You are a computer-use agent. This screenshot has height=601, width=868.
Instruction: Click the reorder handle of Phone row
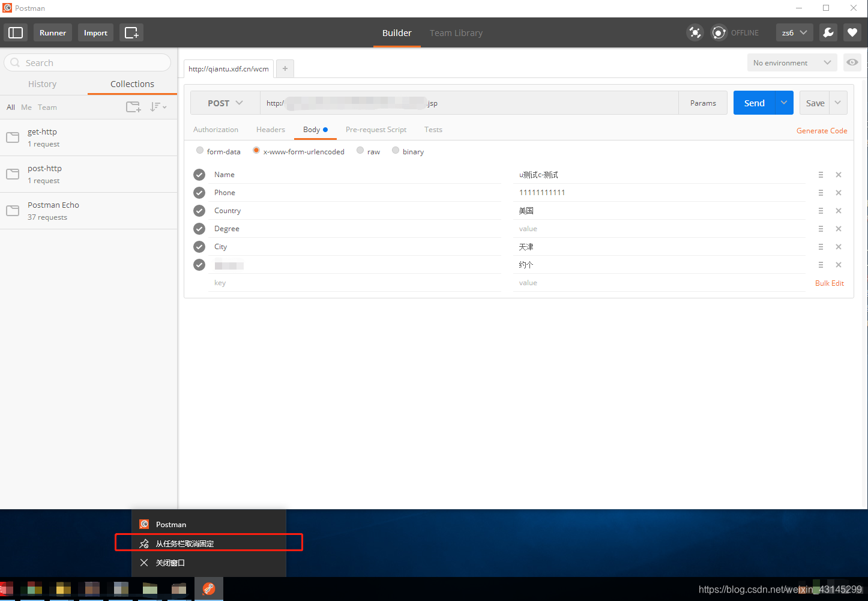(821, 193)
